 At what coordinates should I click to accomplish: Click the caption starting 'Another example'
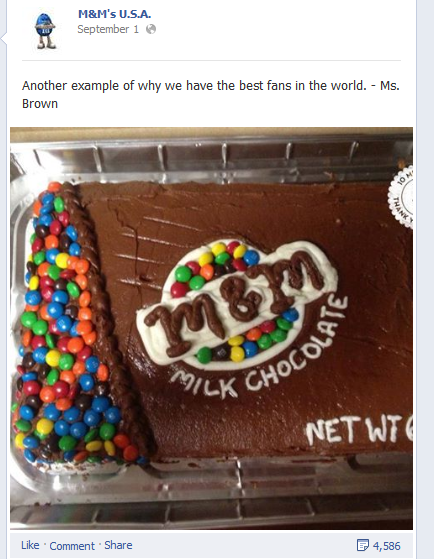pos(210,94)
